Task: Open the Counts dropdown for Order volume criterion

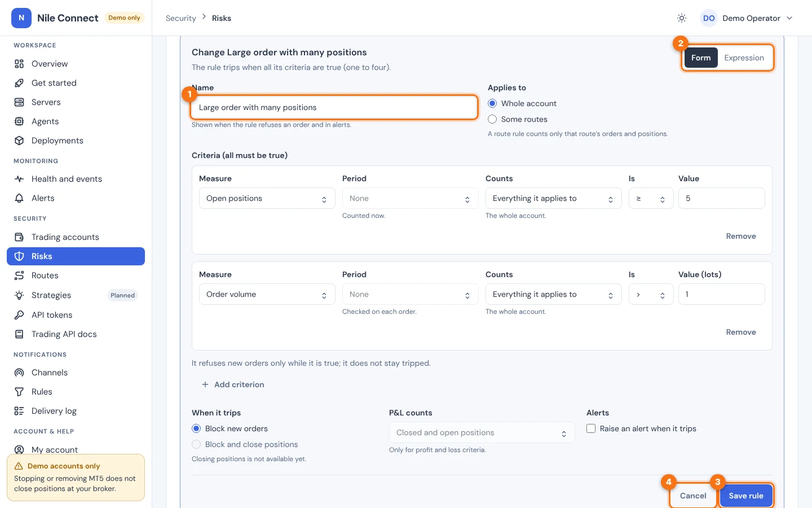Action: tap(554, 295)
